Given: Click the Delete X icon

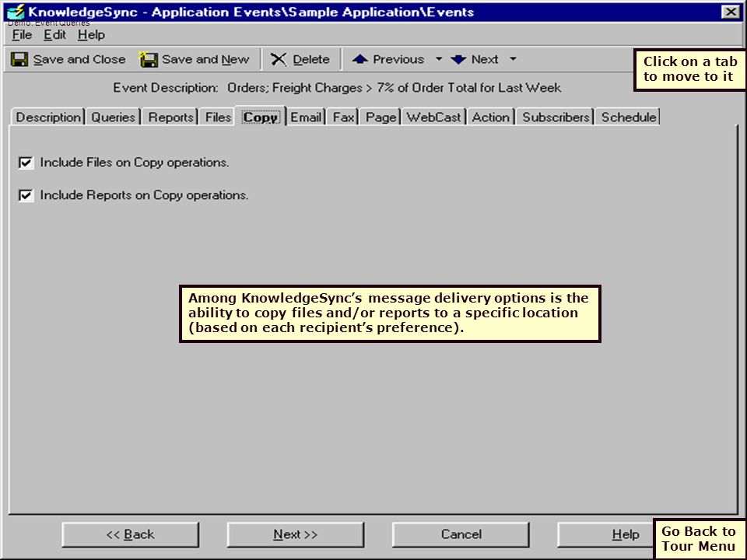Looking at the screenshot, I should coord(279,60).
